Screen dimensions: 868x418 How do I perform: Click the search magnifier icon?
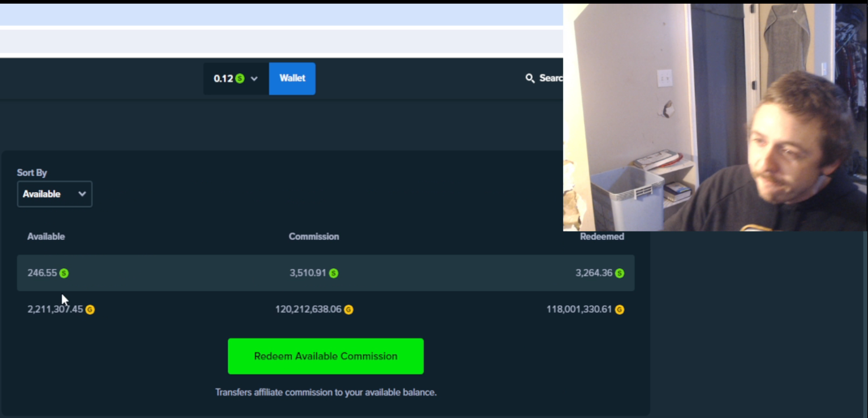pyautogui.click(x=530, y=78)
